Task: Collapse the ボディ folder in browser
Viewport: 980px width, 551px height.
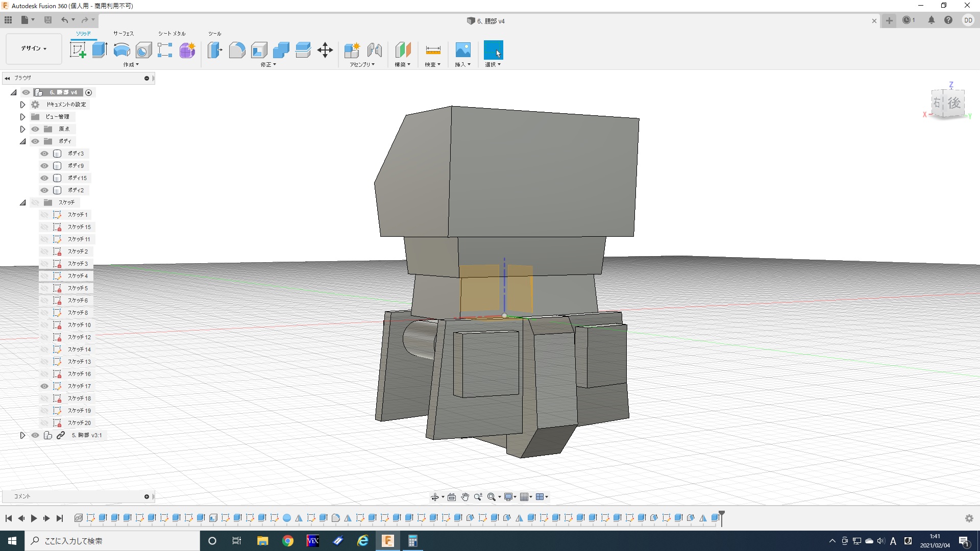Action: click(x=23, y=141)
